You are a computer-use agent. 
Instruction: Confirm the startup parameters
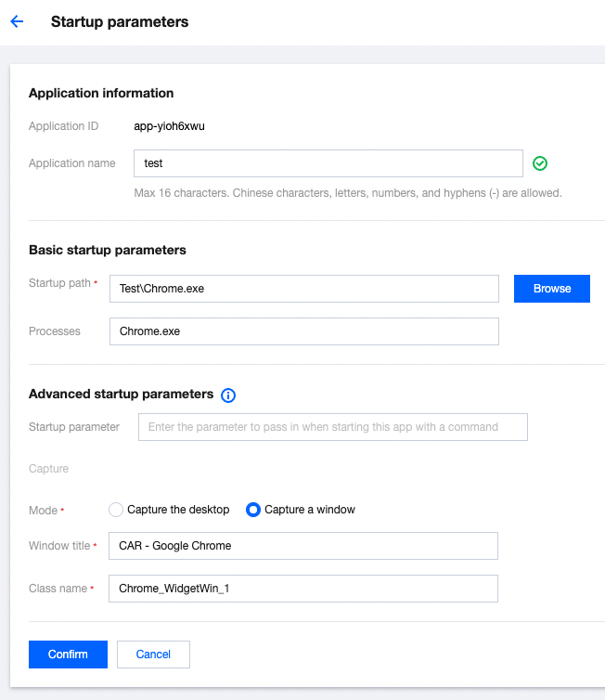click(x=68, y=655)
